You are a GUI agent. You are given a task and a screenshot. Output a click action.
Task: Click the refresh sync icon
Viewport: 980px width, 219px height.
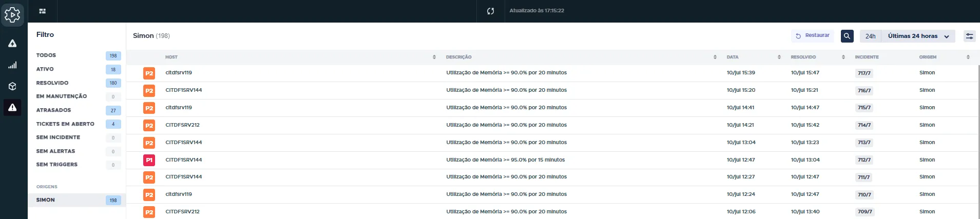[490, 11]
